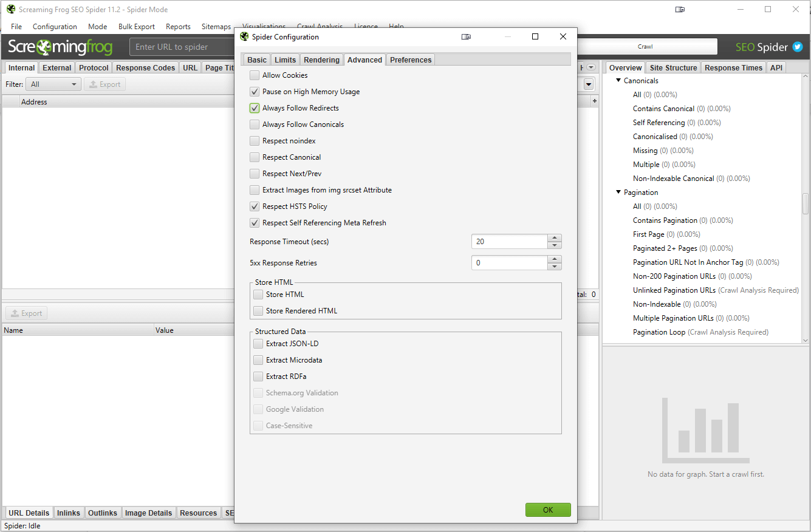Toggle Always Follow Redirects checkbox
The height and width of the screenshot is (532, 811).
(255, 108)
